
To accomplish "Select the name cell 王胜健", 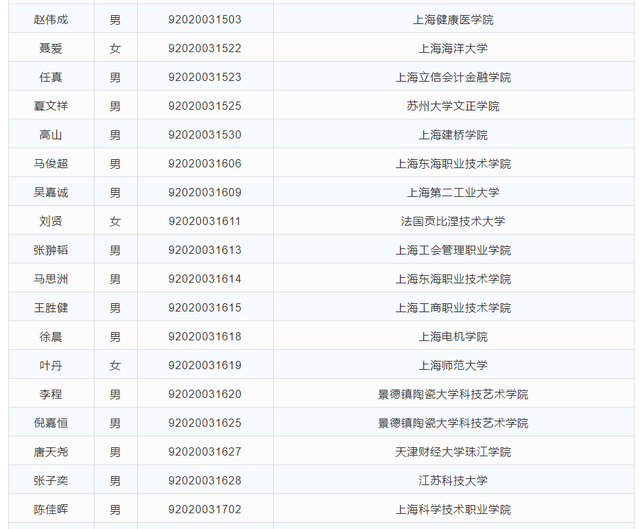I will pyautogui.click(x=51, y=307).
